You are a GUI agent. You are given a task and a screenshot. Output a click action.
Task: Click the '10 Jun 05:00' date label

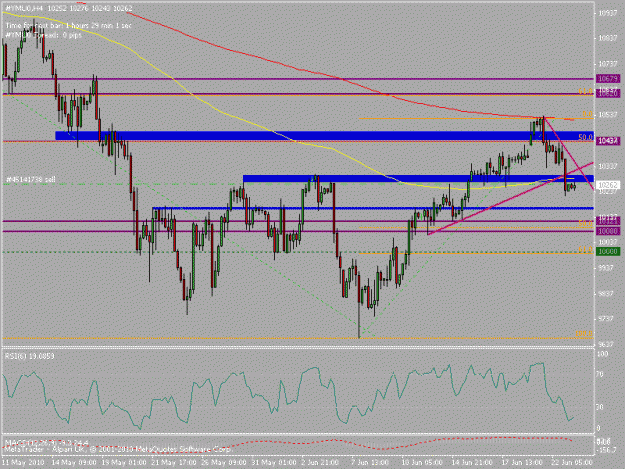tap(422, 463)
